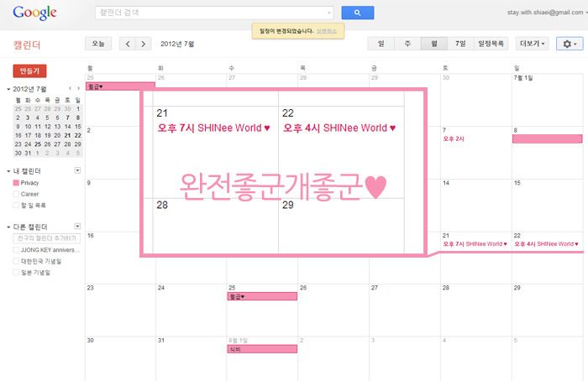Image resolution: width=588 pixels, height=381 pixels.
Task: Enable the Career calendar checkbox
Action: point(16,194)
